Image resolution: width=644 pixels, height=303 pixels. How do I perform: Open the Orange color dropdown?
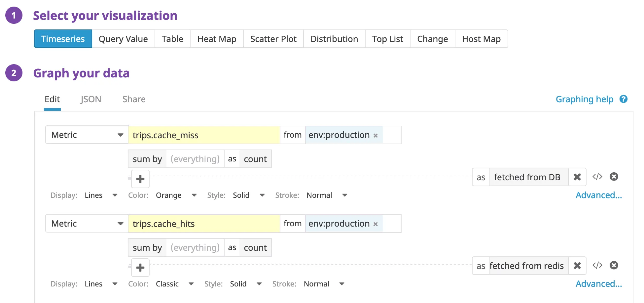tap(176, 195)
